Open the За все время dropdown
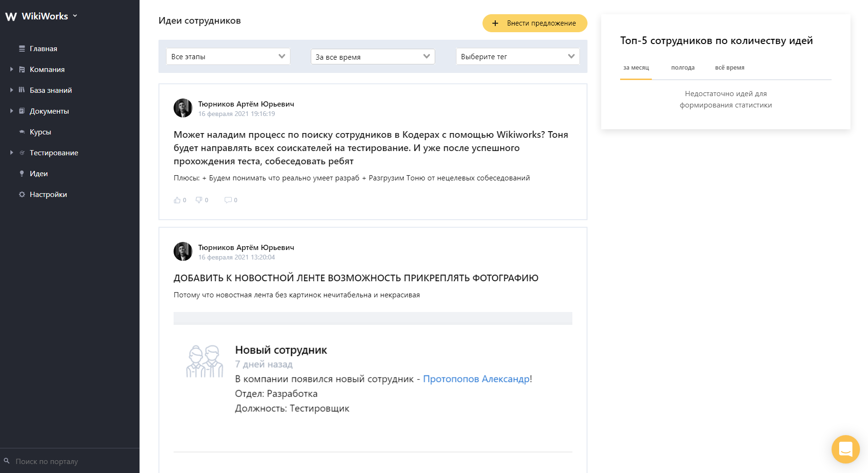Viewport: 868px width, 473px height. (x=373, y=57)
